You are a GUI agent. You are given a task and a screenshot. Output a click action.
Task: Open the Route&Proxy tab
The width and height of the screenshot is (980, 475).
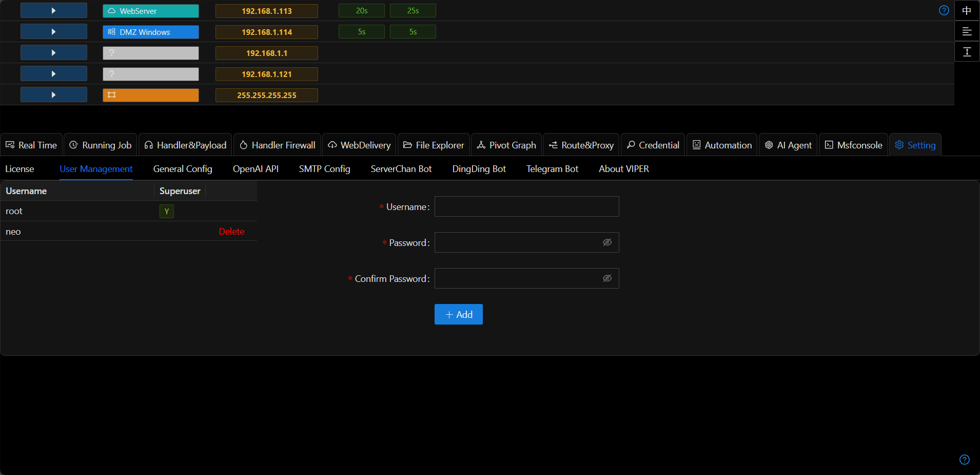(581, 145)
